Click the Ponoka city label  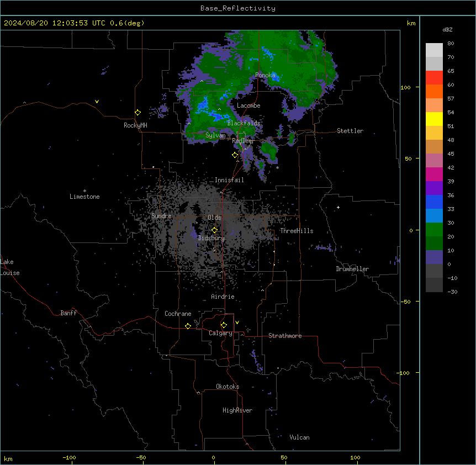pos(265,75)
